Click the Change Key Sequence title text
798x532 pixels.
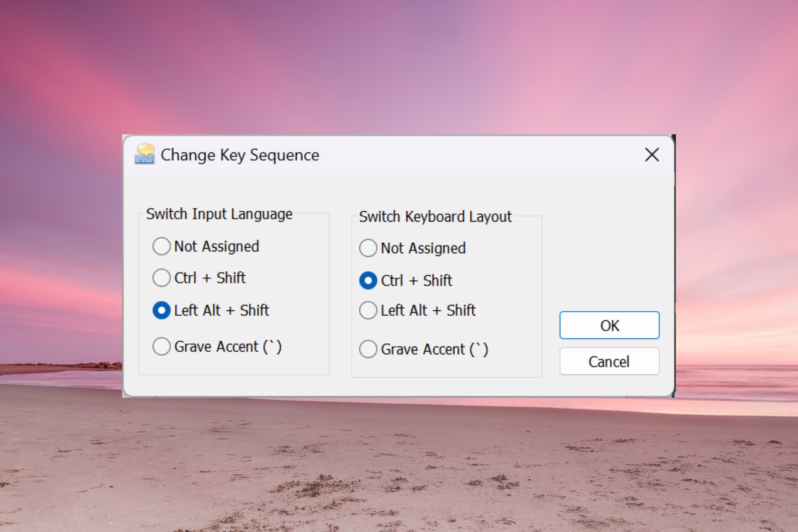[239, 155]
